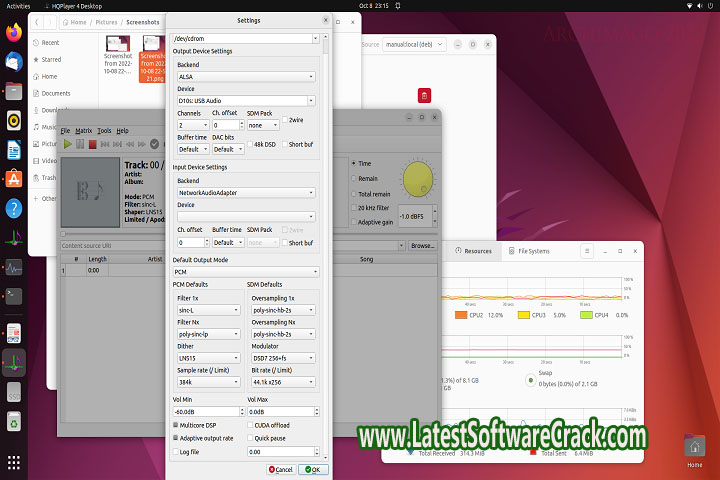This screenshot has height=480, width=720.
Task: Tick the Quick pause checkbox
Action: pos(250,437)
